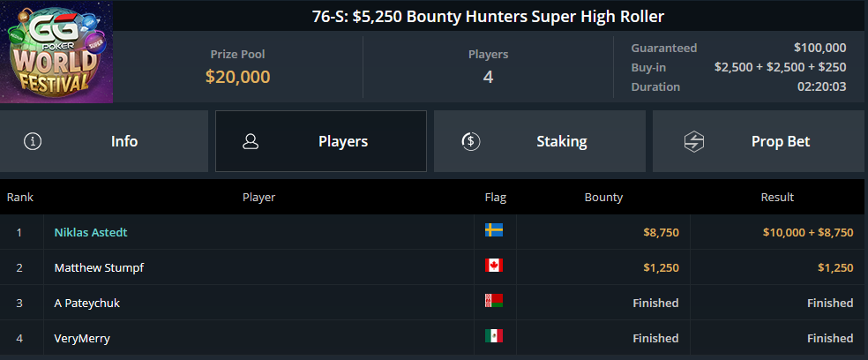
Task: Select the Players tab
Action: click(321, 141)
